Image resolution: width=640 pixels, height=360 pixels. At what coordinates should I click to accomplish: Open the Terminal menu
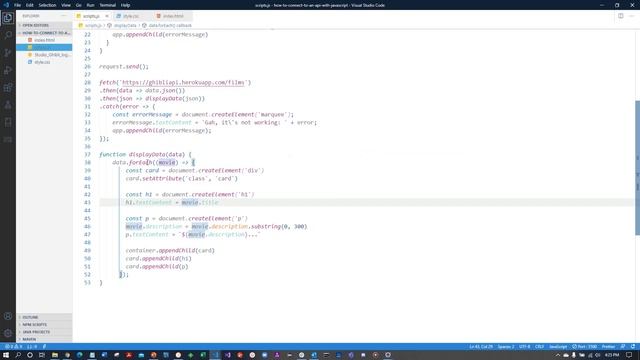click(x=107, y=5)
